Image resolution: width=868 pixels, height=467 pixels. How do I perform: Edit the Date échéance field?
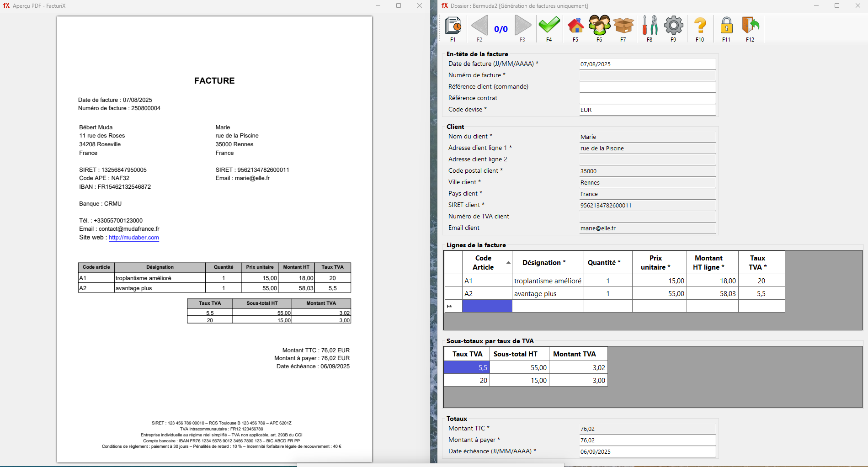pos(647,452)
